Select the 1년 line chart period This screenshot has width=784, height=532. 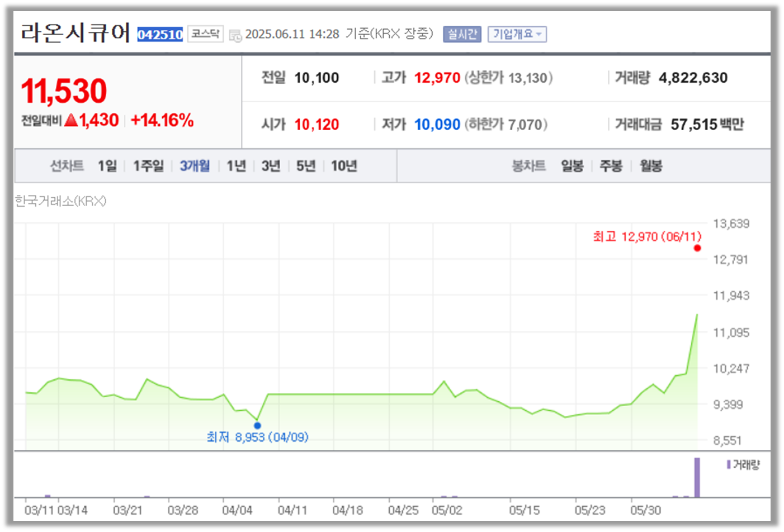pyautogui.click(x=236, y=166)
